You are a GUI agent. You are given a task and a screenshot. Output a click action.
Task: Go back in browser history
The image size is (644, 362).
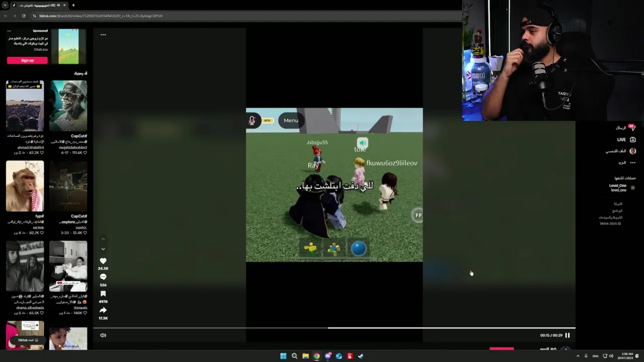click(6, 16)
